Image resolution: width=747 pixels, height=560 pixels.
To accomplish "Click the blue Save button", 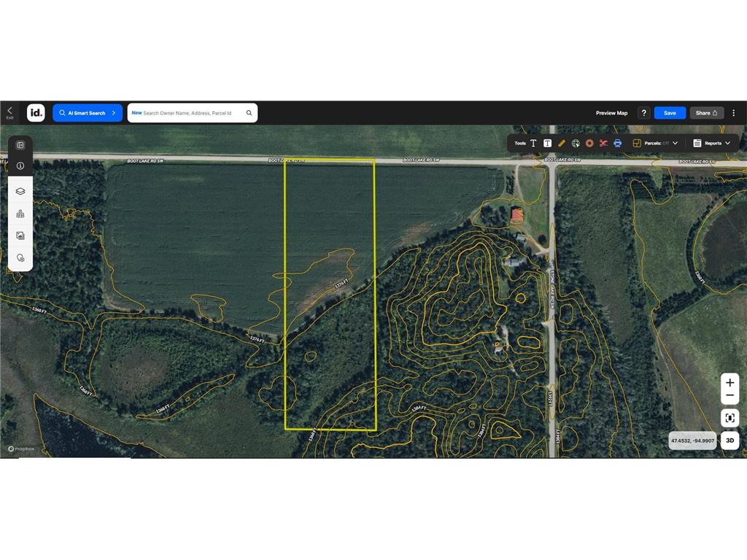I will tap(670, 113).
